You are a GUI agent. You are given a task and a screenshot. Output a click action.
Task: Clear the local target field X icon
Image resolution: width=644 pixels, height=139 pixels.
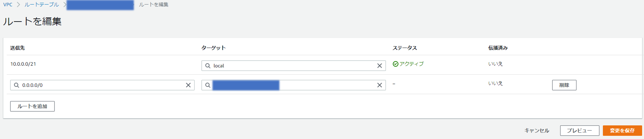pyautogui.click(x=379, y=66)
